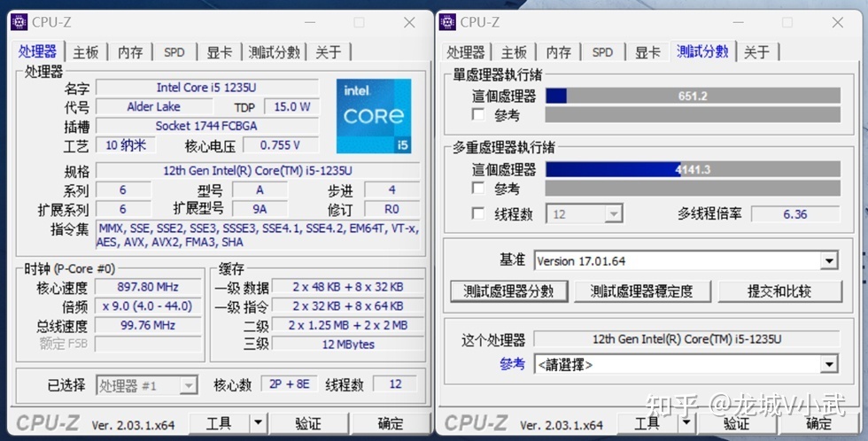Open 内存 tab in right window

tap(559, 52)
